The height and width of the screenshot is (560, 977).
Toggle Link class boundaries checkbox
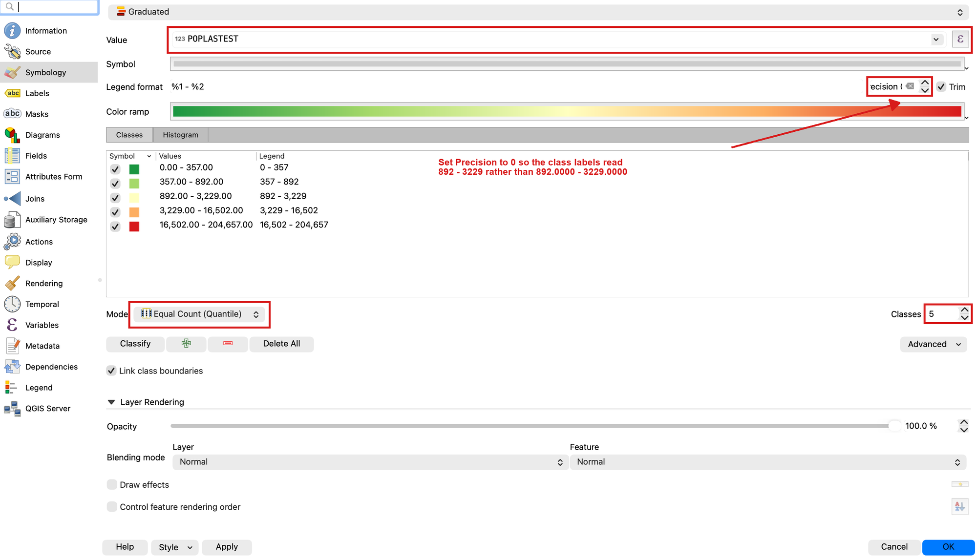(x=111, y=371)
